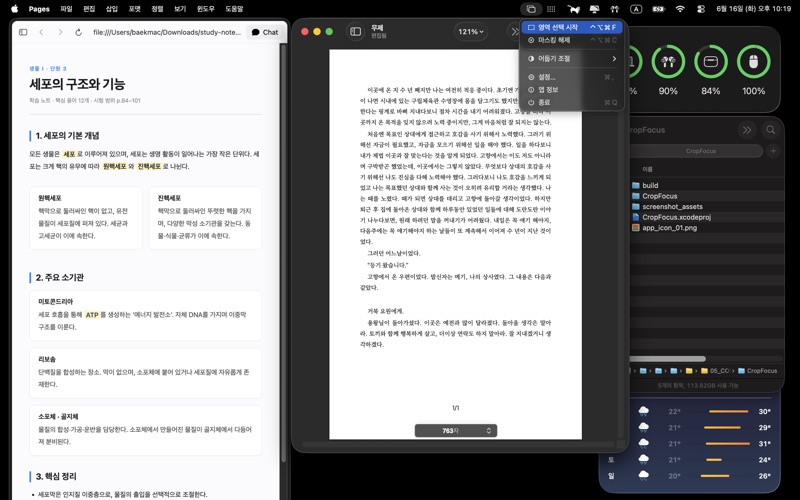Expand the 어둡기 조절 submenu

[x=572, y=59]
